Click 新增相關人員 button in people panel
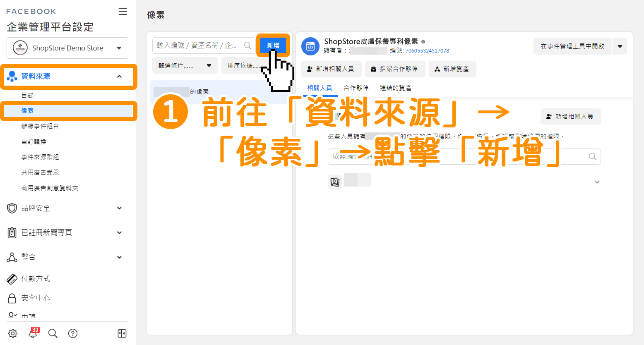Image resolution: width=644 pixels, height=345 pixels. (x=570, y=117)
